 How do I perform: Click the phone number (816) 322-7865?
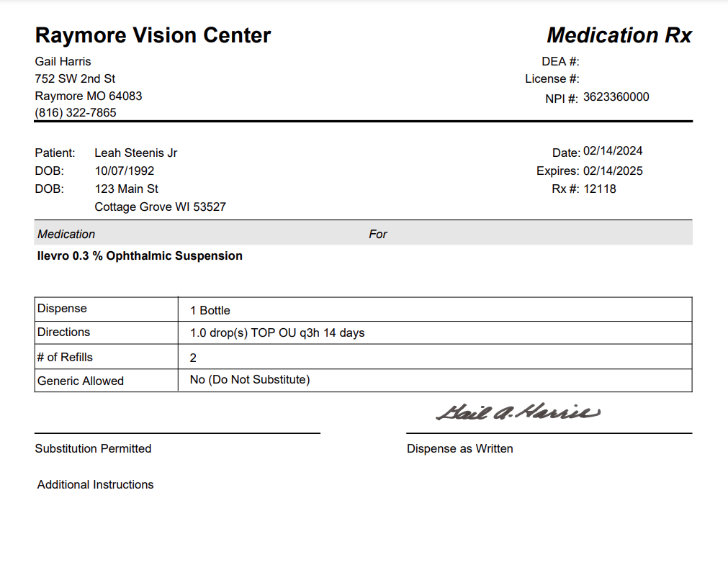(75, 113)
